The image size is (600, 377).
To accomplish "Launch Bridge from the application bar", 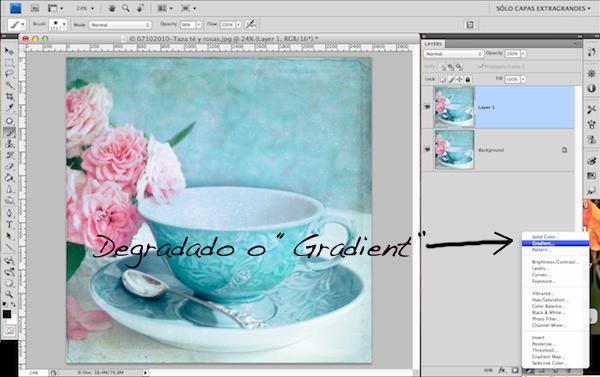I will [x=34, y=8].
